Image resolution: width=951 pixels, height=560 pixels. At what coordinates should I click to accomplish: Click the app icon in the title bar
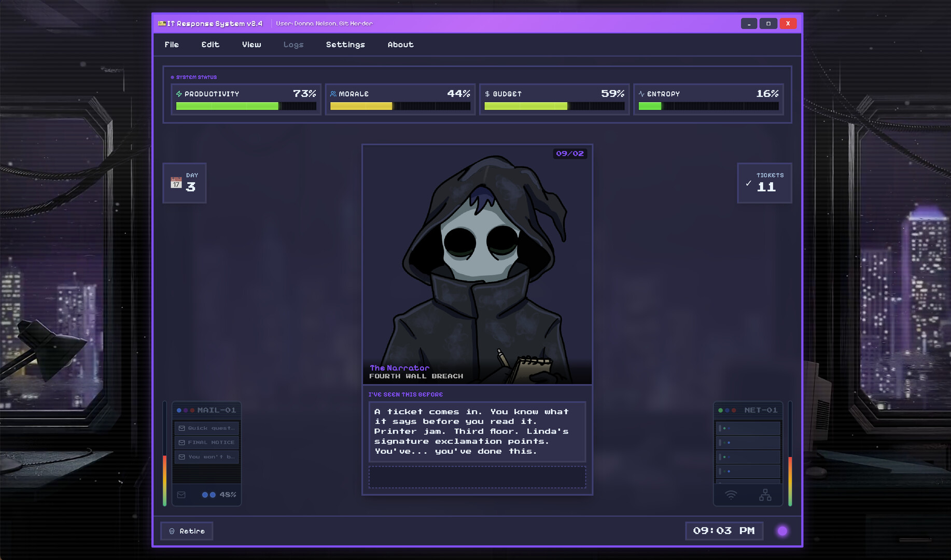tap(162, 23)
